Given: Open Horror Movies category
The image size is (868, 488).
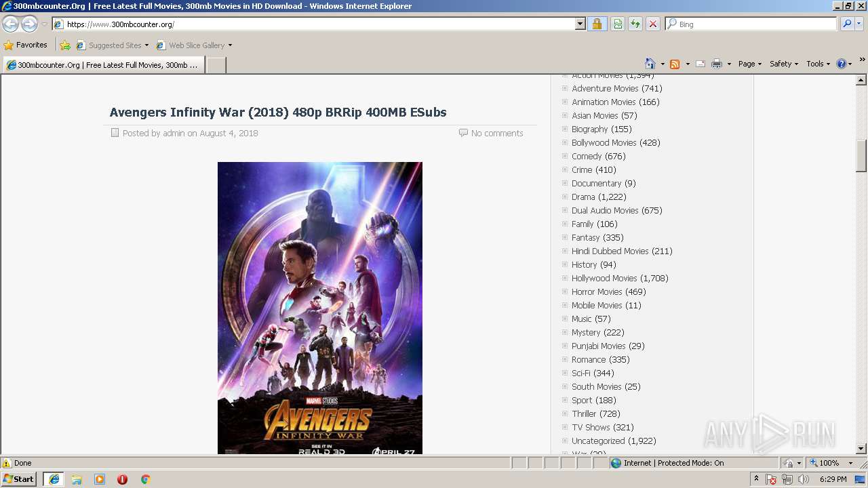Looking at the screenshot, I should 597,292.
